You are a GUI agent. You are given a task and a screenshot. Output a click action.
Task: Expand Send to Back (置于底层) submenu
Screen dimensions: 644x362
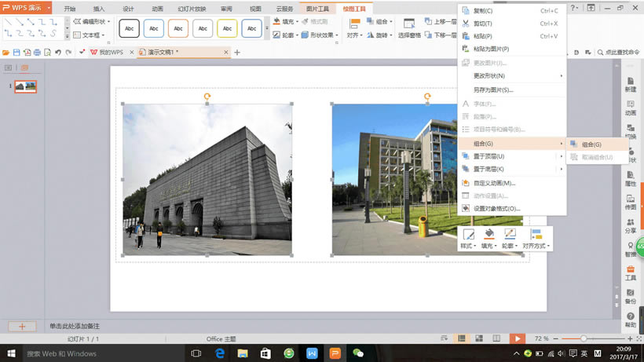pos(512,169)
